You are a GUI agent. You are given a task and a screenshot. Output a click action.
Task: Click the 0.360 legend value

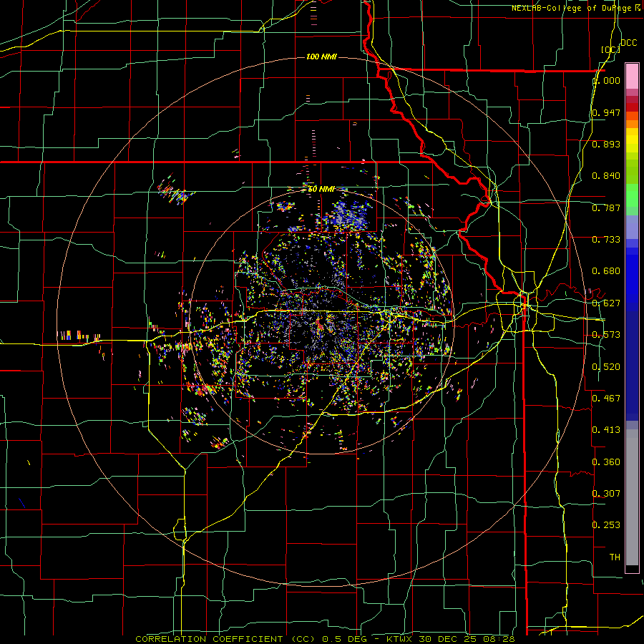point(606,462)
